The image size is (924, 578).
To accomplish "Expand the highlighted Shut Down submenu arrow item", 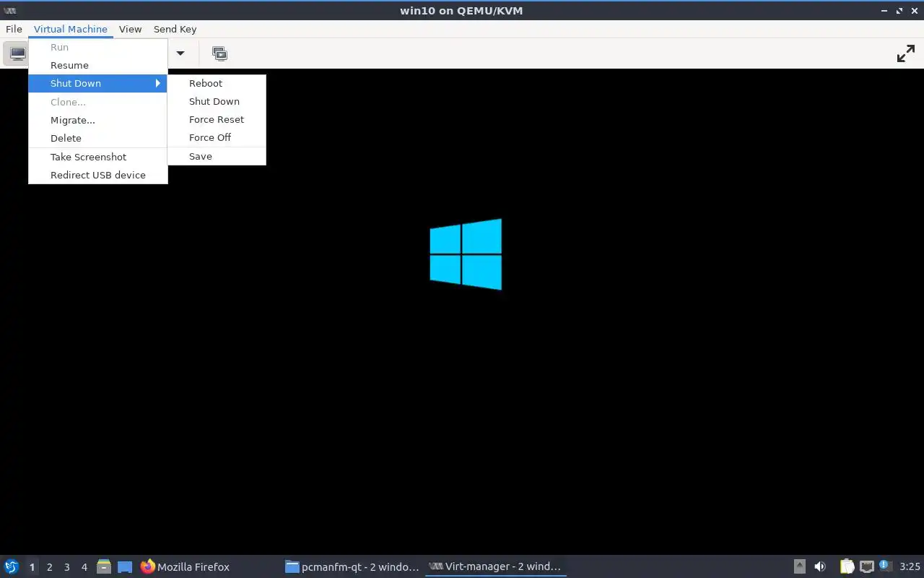I will point(98,83).
